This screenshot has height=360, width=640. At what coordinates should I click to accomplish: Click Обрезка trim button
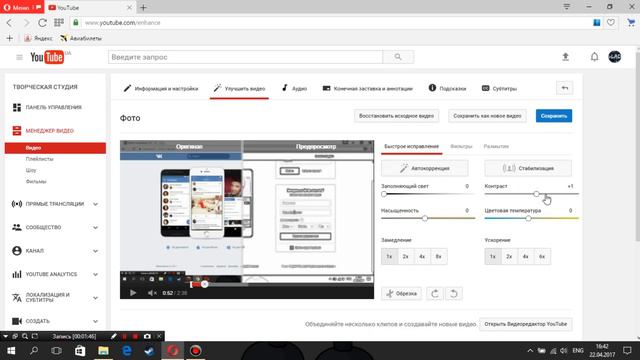[x=401, y=293]
